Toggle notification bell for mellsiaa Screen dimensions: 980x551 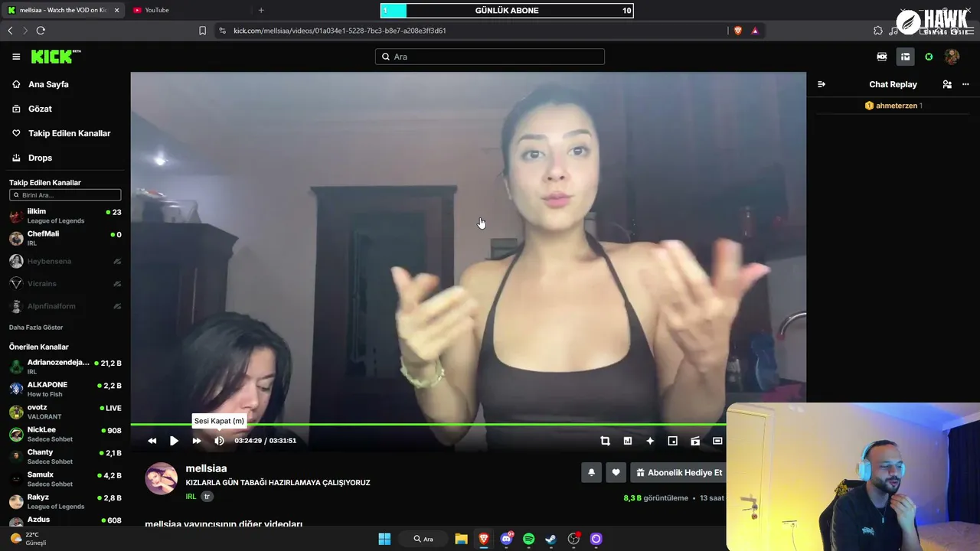[591, 473]
